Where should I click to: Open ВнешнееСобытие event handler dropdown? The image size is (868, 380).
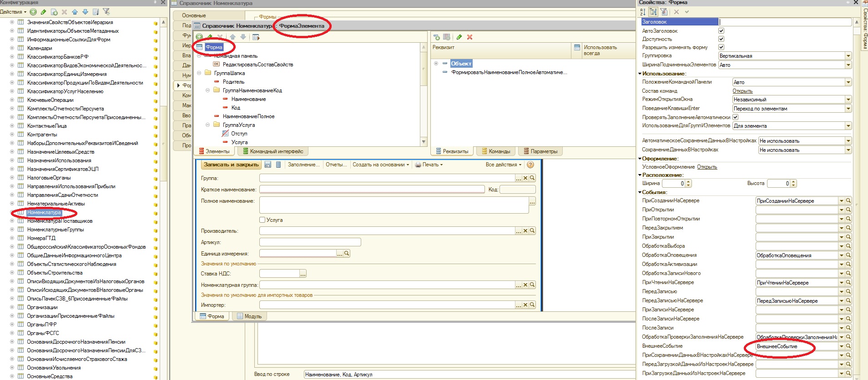click(x=842, y=346)
